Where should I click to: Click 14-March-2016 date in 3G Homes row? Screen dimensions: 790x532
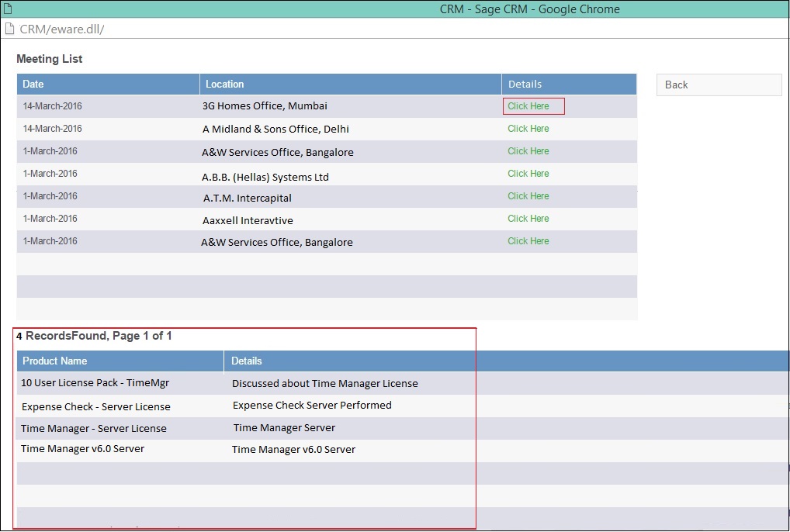(53, 106)
